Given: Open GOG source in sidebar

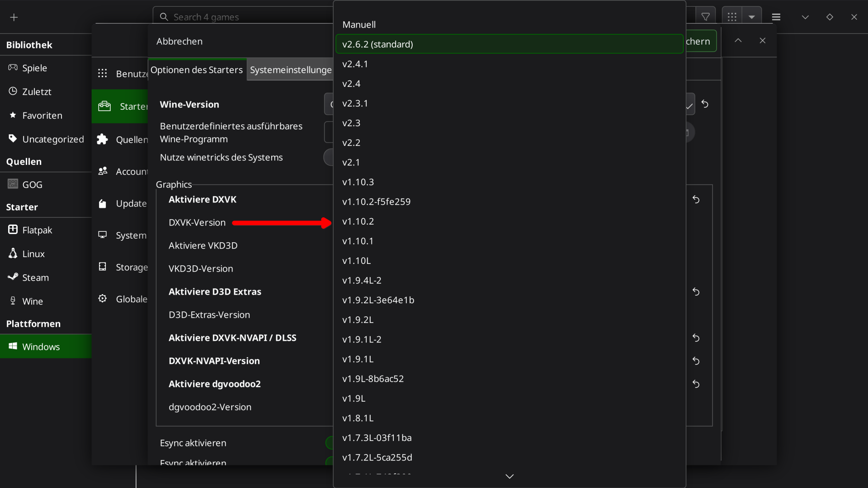Looking at the screenshot, I should tap(32, 184).
